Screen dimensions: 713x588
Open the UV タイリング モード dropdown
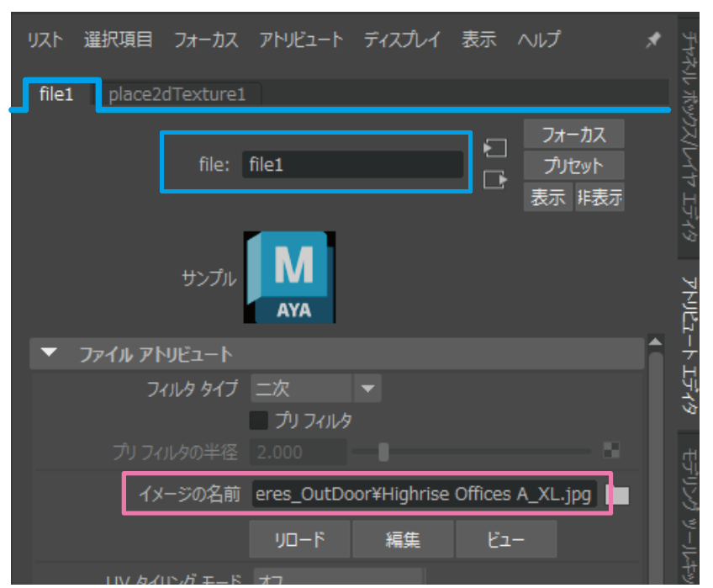[336, 579]
